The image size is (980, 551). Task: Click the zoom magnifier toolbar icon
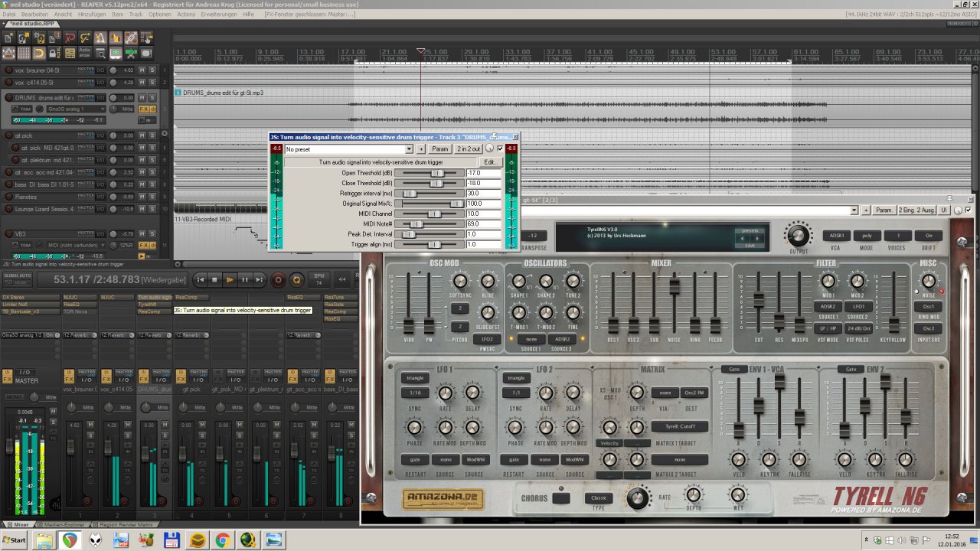click(x=100, y=53)
